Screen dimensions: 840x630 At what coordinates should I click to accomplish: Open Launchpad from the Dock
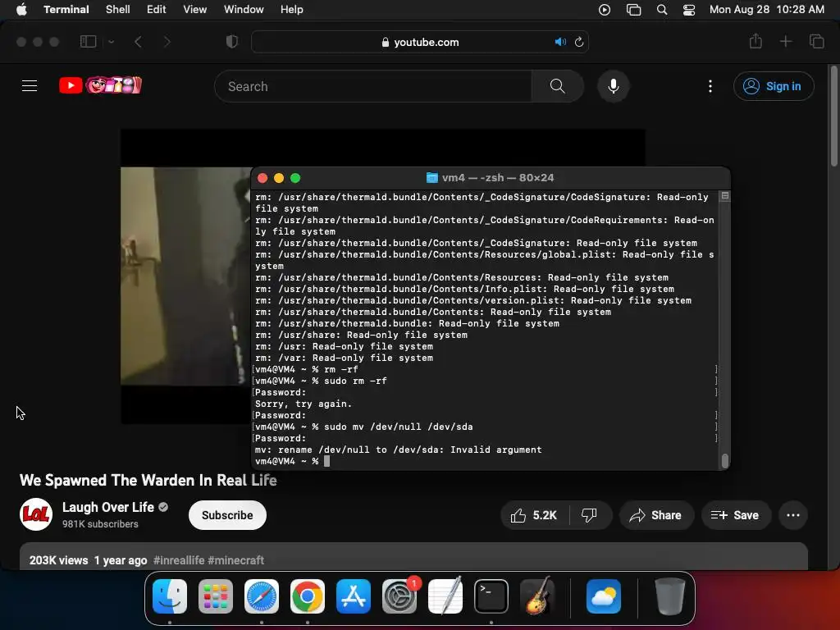click(216, 596)
